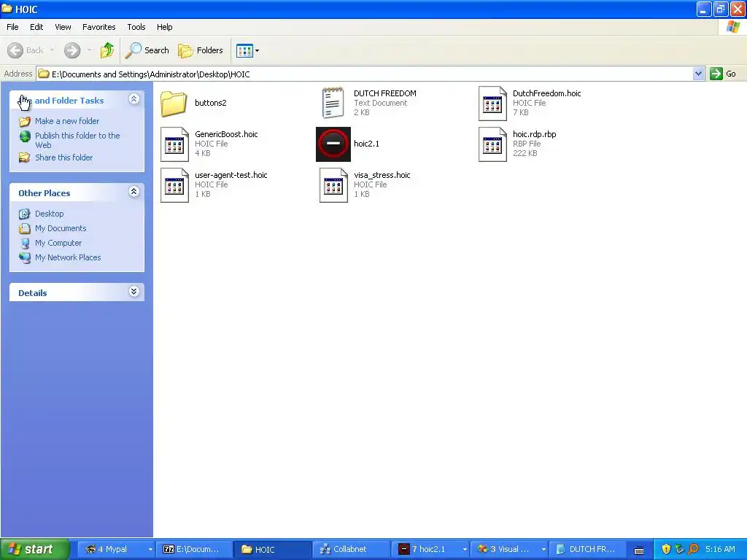The height and width of the screenshot is (560, 747).
Task: Click the visa_stress.hoic file name
Action: pyautogui.click(x=382, y=175)
